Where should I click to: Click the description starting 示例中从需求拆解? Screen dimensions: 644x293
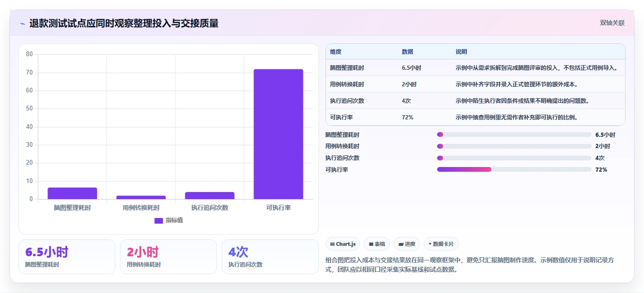[x=537, y=68]
